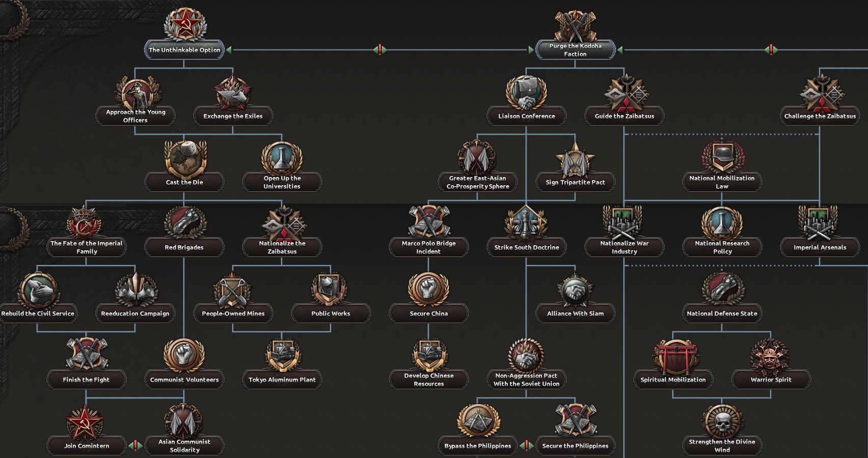Click exclusivity marker right of Purge the Kodoha
The width and height of the screenshot is (868, 458).
pos(771,50)
